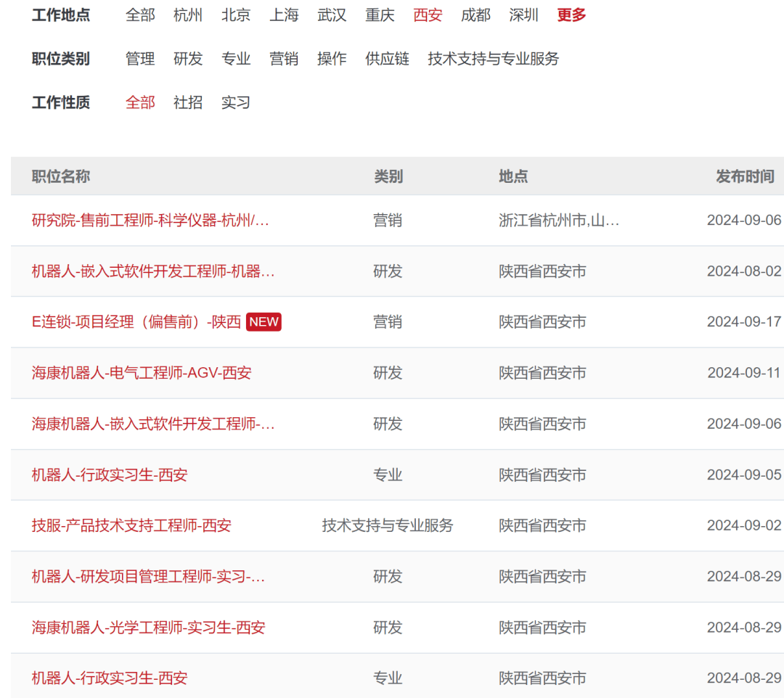This screenshot has height=698, width=784.
Task: Open 海康机器人-光学工程师-实习生-西安 posting
Action: click(x=149, y=628)
